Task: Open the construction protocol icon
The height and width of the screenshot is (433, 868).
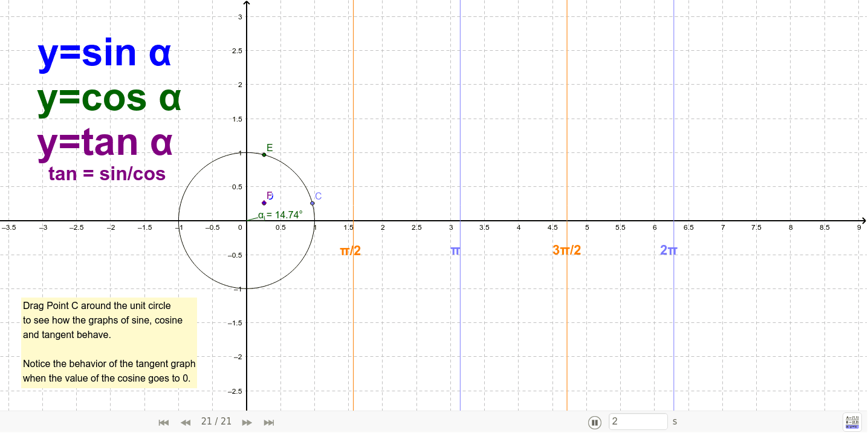Action: click(x=852, y=422)
